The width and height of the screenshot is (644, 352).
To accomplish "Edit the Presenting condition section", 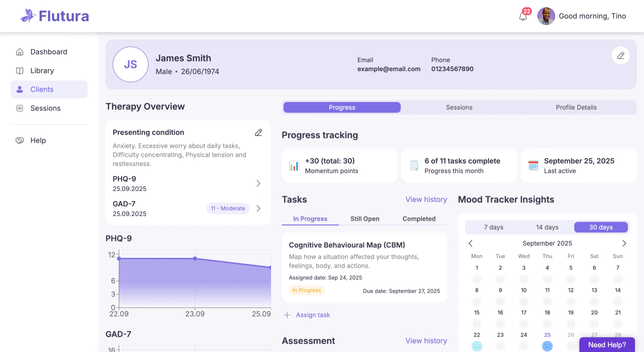I will [258, 133].
